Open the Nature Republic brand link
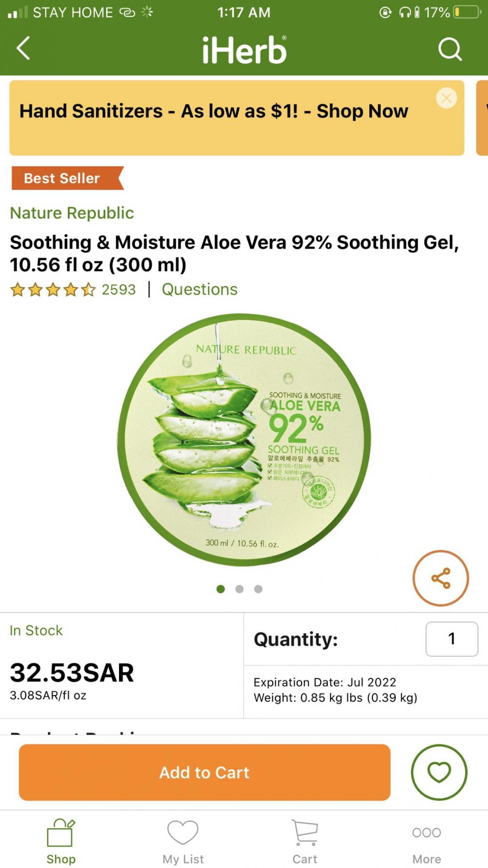488x868 pixels. tap(72, 213)
